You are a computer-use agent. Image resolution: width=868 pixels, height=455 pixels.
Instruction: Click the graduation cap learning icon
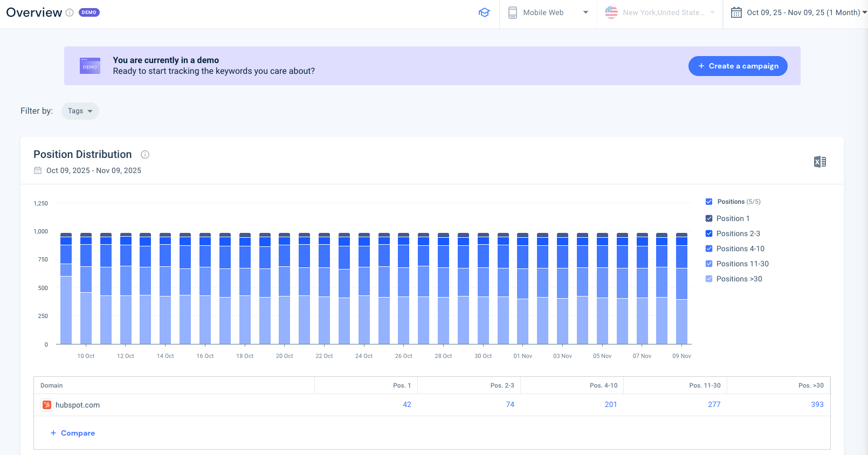pyautogui.click(x=484, y=12)
